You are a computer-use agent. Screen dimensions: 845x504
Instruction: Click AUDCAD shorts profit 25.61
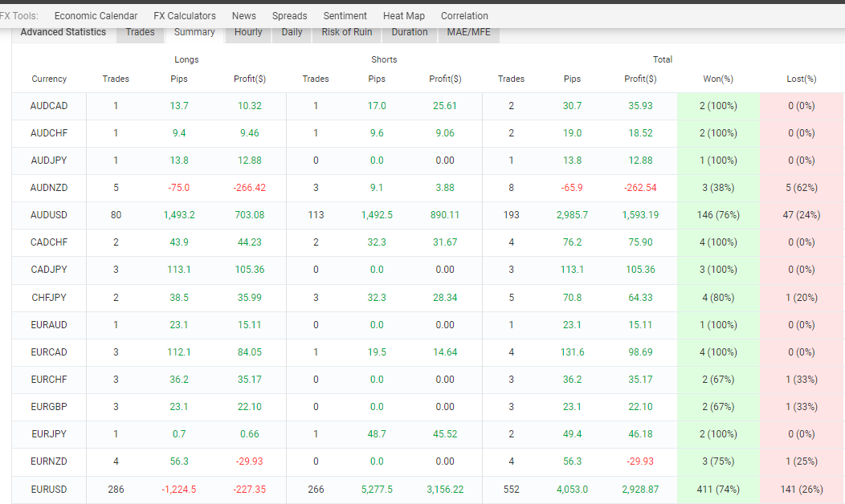445,106
